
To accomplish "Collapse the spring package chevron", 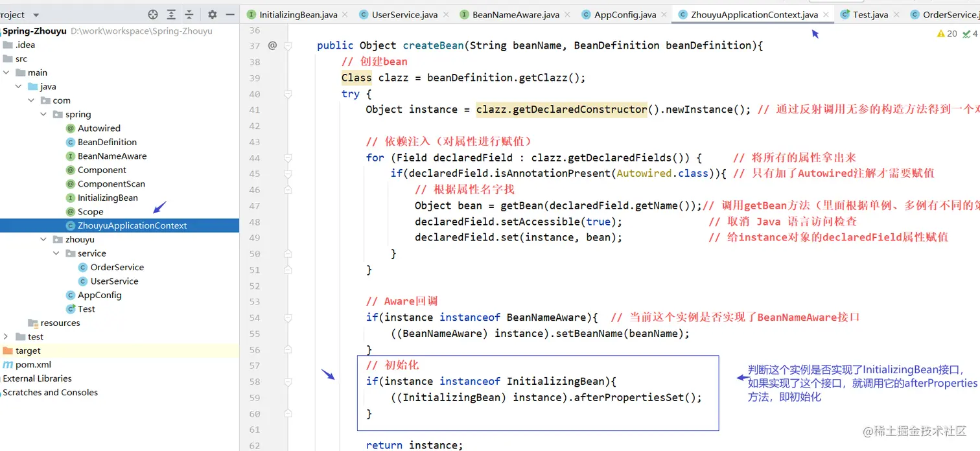I will [x=43, y=114].
